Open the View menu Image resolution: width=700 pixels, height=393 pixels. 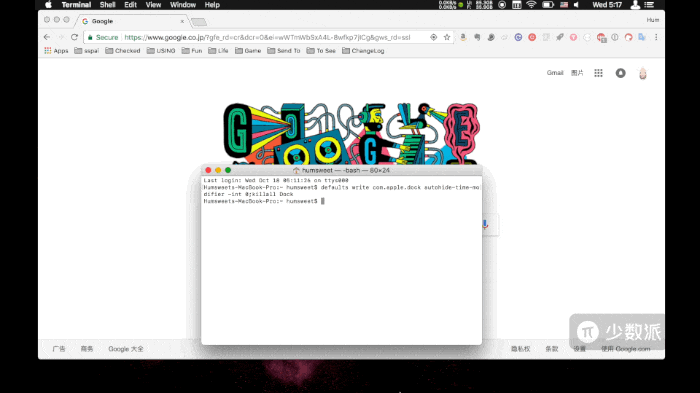(x=153, y=5)
